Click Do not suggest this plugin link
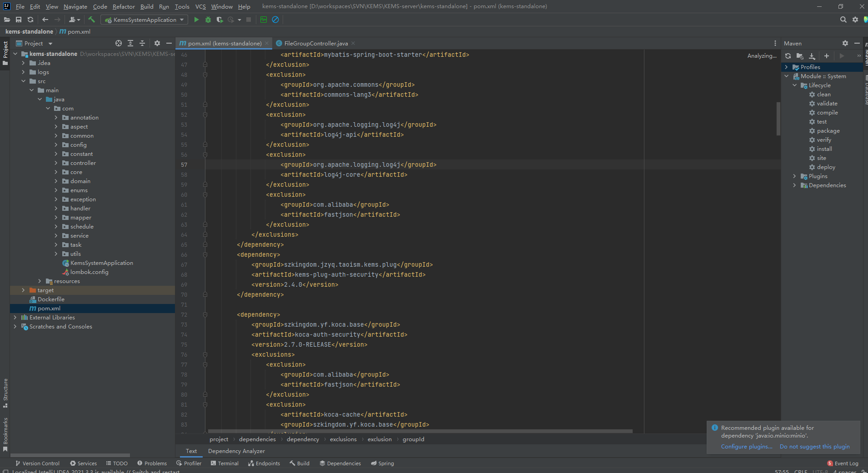The image size is (868, 473). [x=814, y=447]
